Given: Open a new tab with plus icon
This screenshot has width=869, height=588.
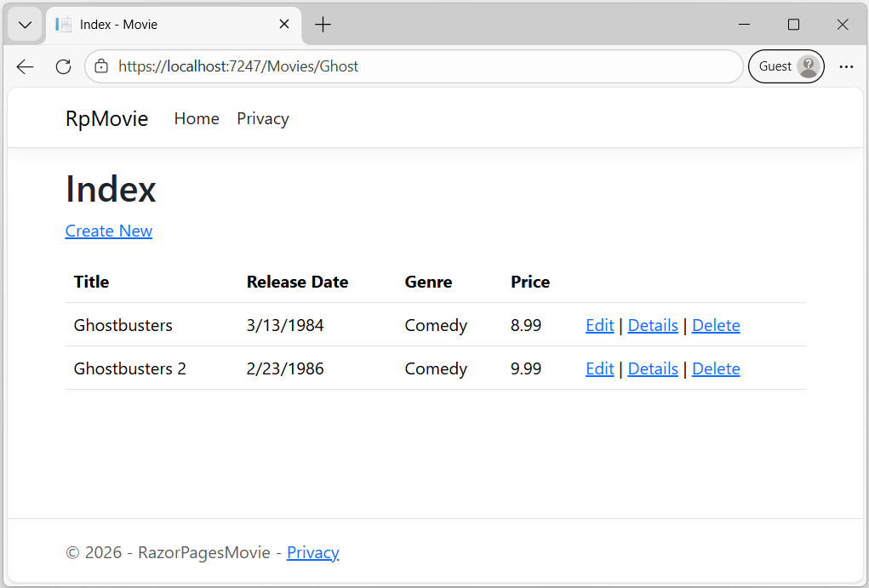Looking at the screenshot, I should click(x=323, y=25).
